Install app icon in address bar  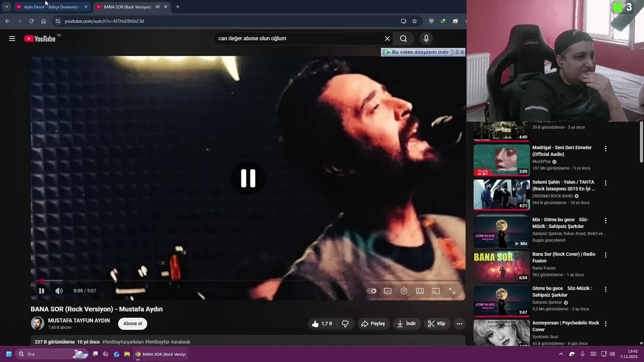click(404, 21)
